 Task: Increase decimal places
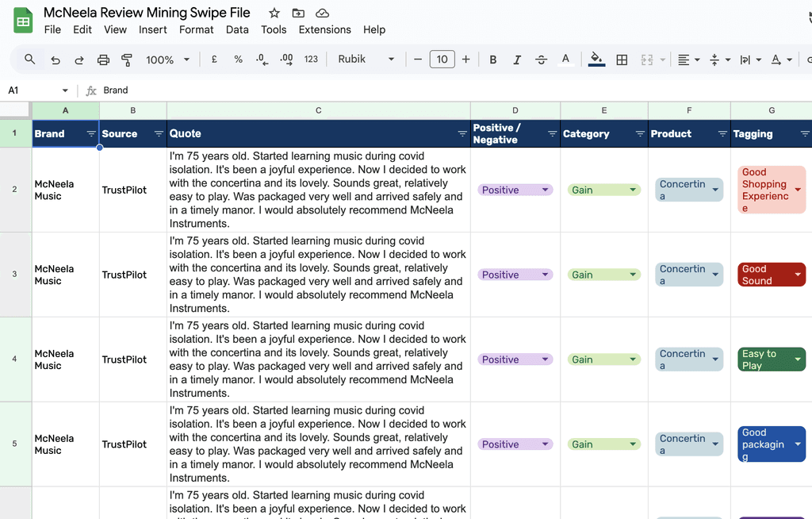(285, 59)
